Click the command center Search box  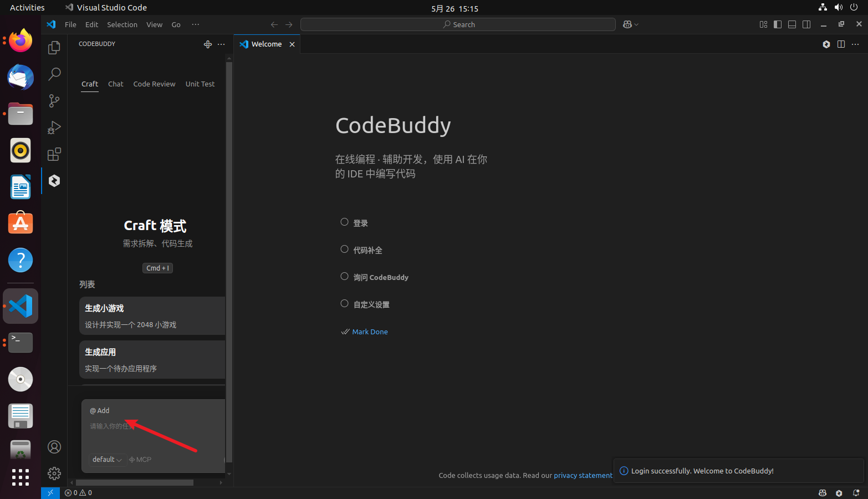(458, 24)
